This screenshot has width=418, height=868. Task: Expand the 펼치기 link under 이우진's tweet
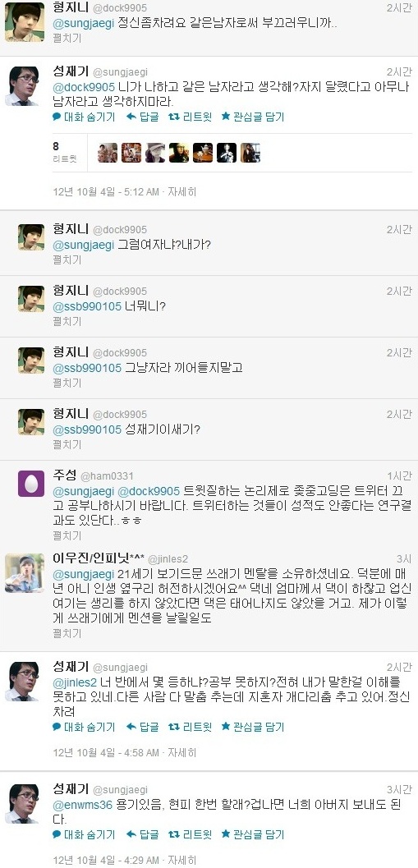(x=67, y=631)
